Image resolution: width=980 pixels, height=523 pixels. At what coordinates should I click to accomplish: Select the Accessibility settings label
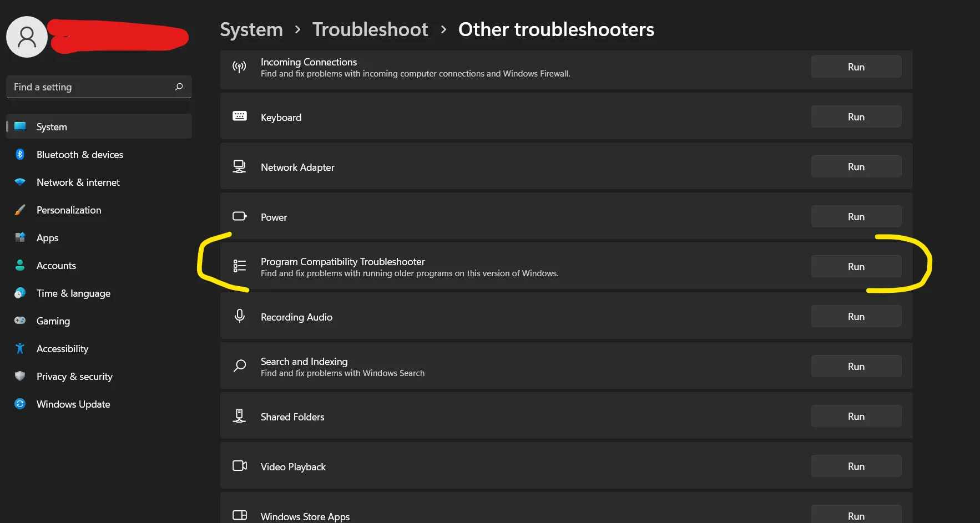[x=62, y=349]
